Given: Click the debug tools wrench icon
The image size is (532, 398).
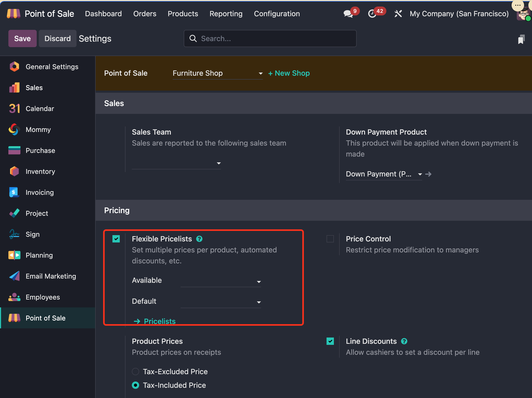Looking at the screenshot, I should point(398,14).
